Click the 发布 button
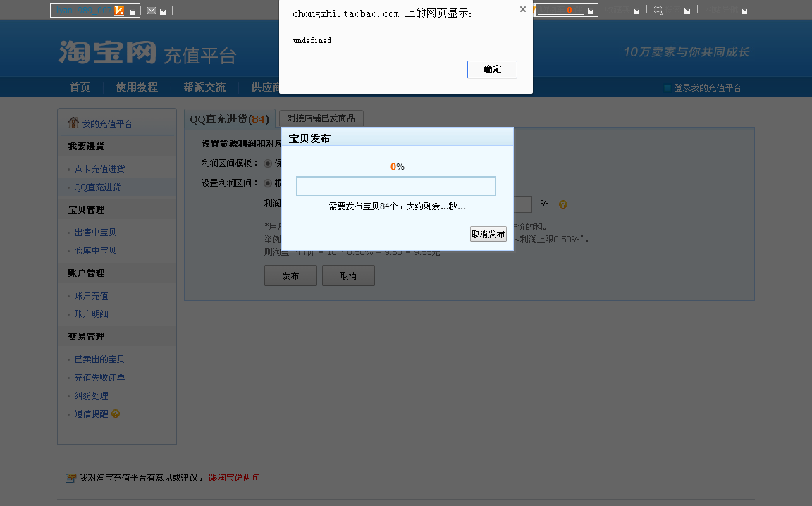 (290, 276)
